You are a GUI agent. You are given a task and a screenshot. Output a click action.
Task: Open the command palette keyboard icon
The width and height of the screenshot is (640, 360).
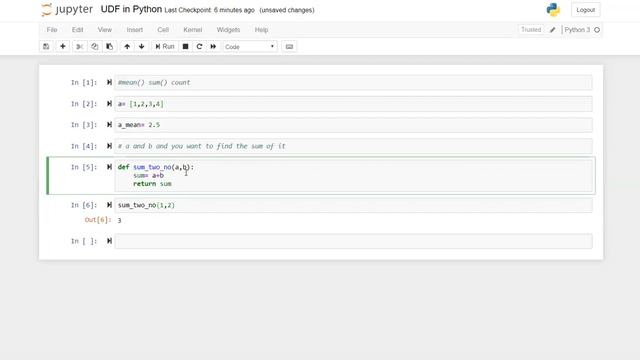289,47
